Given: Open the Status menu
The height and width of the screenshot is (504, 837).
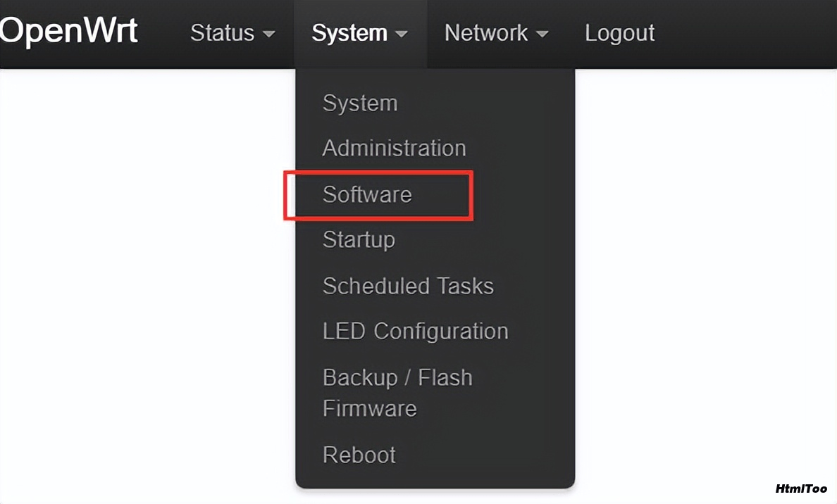Looking at the screenshot, I should click(232, 33).
